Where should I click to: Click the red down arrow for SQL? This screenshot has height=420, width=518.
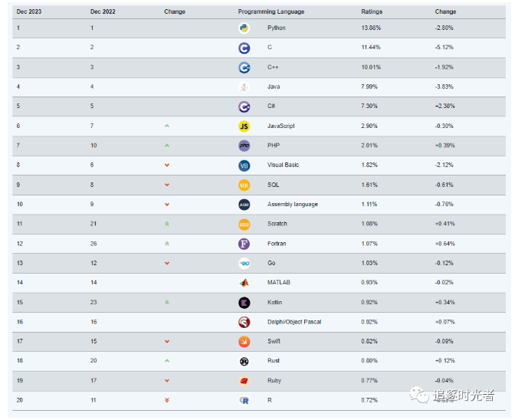(167, 185)
